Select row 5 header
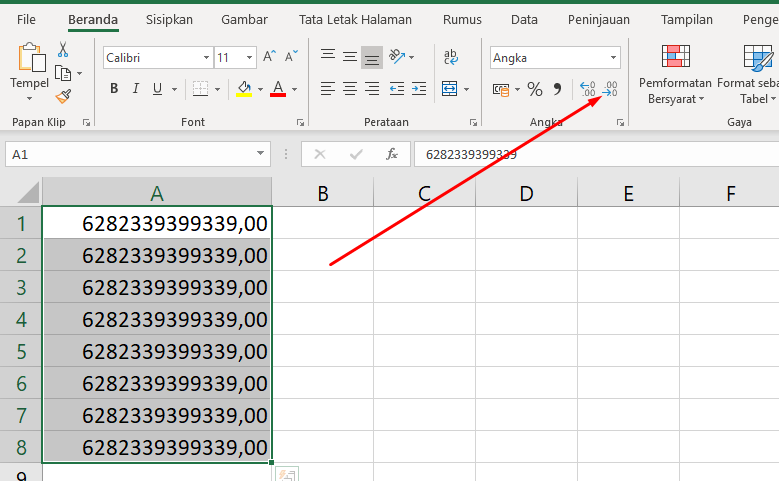 point(21,351)
